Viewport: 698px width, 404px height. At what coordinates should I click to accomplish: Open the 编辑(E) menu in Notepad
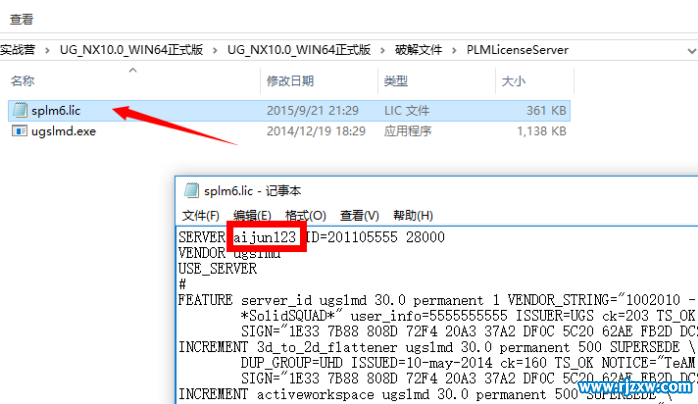[x=252, y=216]
